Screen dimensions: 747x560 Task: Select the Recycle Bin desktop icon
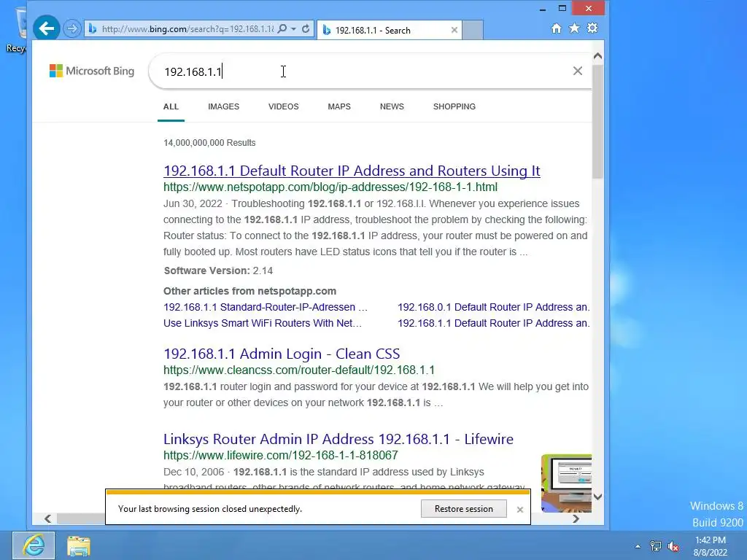[18, 29]
